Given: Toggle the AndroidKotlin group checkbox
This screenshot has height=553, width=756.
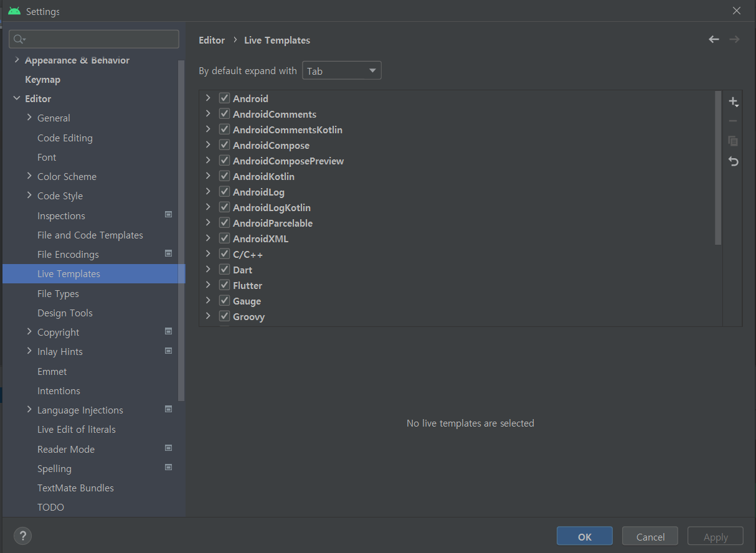Looking at the screenshot, I should [225, 176].
